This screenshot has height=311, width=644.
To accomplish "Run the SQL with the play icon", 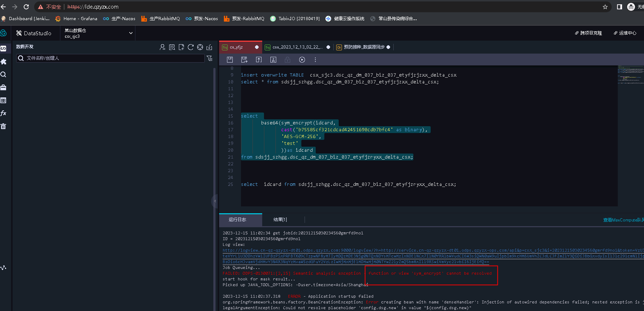I will [x=302, y=60].
